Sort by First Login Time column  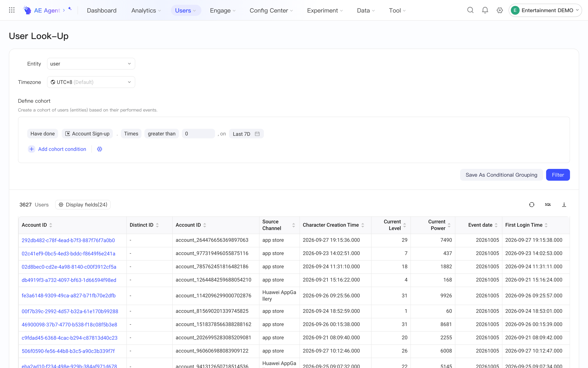tap(546, 225)
